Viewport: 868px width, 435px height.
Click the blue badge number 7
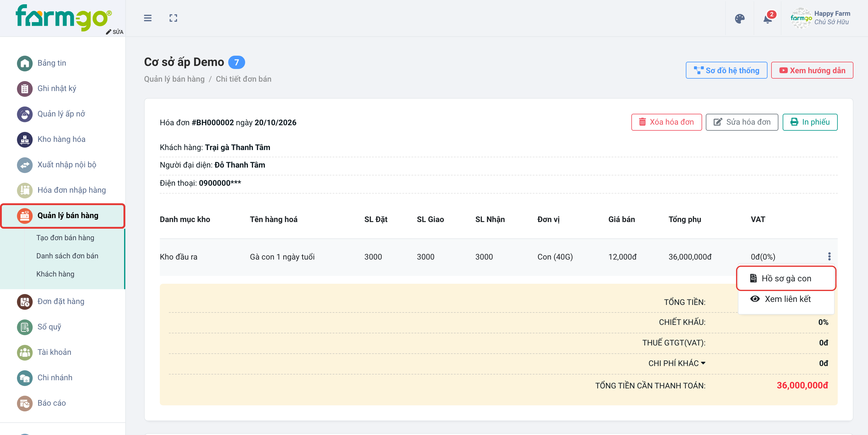(x=237, y=62)
